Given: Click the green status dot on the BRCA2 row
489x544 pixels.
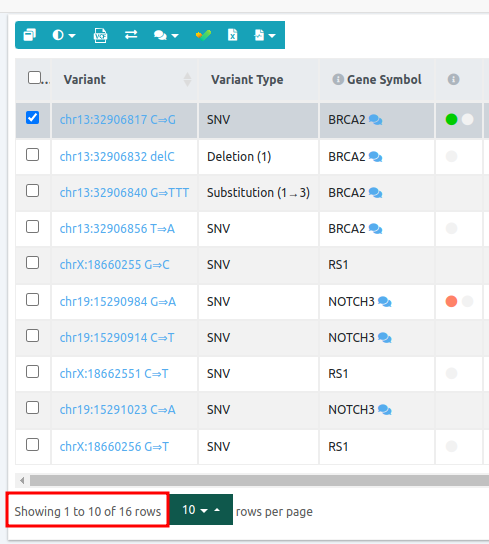Looking at the screenshot, I should 451,120.
